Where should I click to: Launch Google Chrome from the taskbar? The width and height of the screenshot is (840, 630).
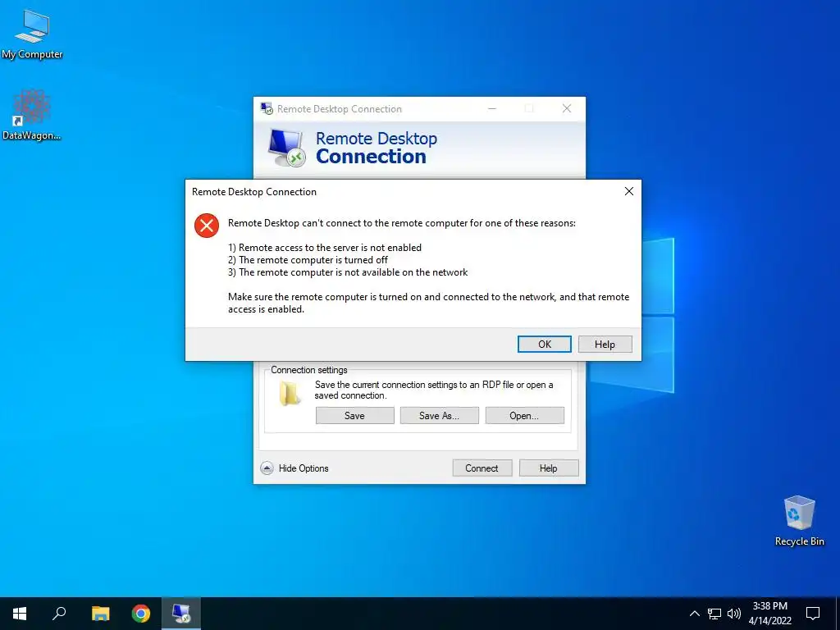141,614
